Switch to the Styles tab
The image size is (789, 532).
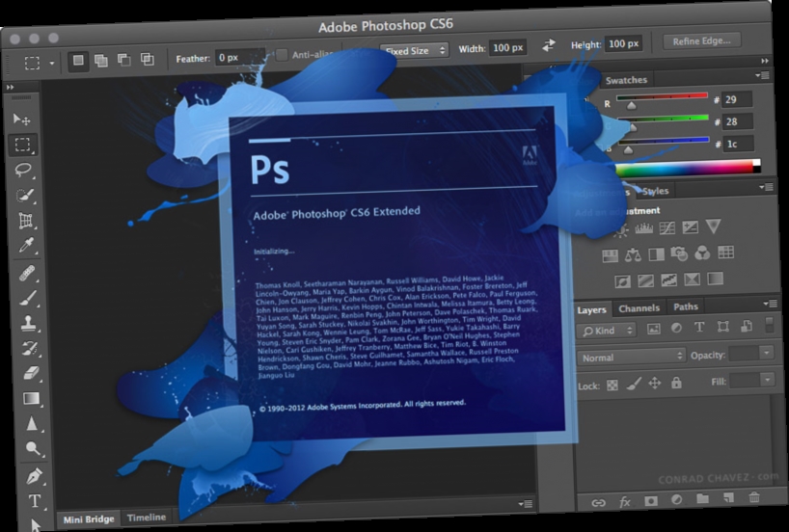click(x=655, y=191)
